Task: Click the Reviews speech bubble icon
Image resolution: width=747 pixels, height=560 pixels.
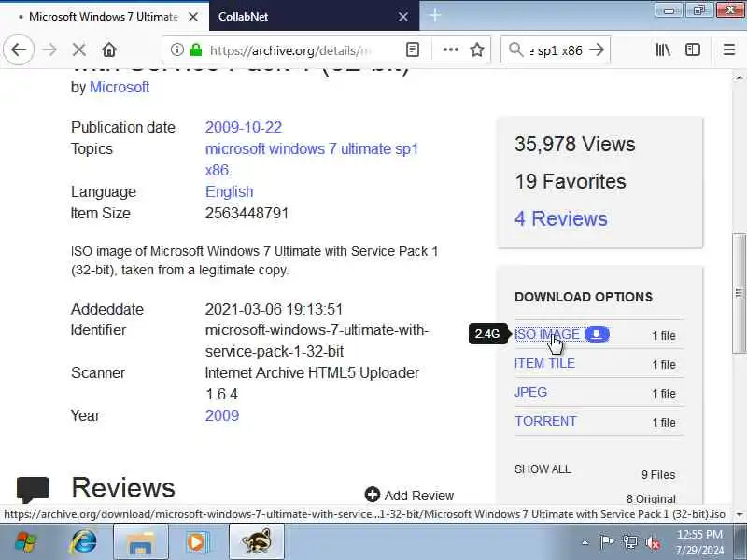Action: click(x=33, y=489)
